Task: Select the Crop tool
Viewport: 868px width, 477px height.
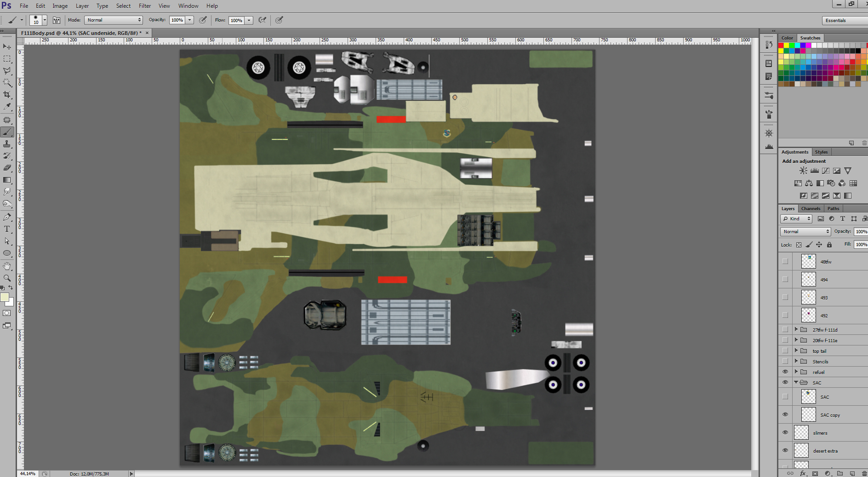Action: [x=7, y=95]
